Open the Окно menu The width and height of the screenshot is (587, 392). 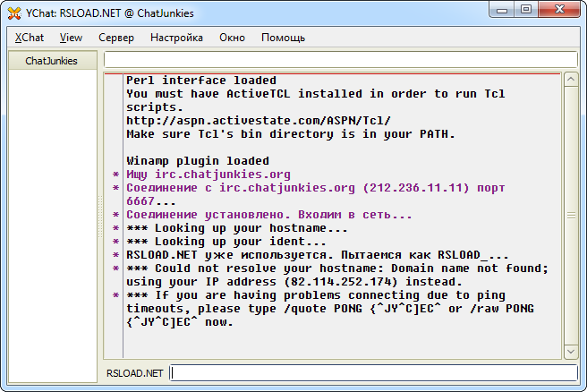[x=232, y=38]
